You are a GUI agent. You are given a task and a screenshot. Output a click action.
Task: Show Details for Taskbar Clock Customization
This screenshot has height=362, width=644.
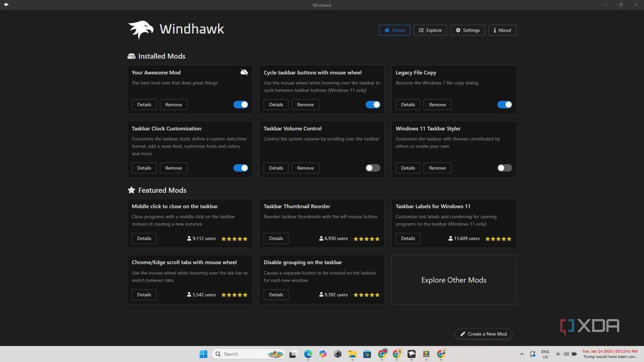[144, 168]
